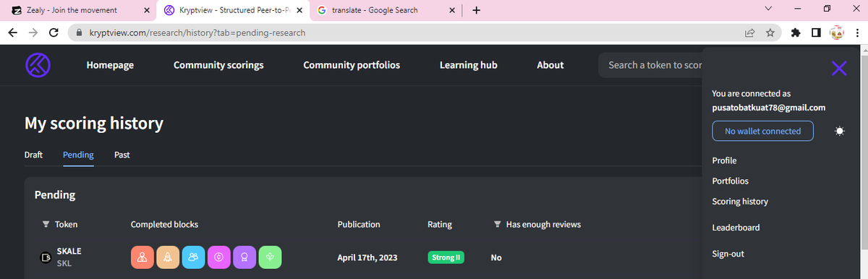Viewport: 868px width, 279px height.
Task: Click the green block icon in SKALE row
Action: coord(270,257)
